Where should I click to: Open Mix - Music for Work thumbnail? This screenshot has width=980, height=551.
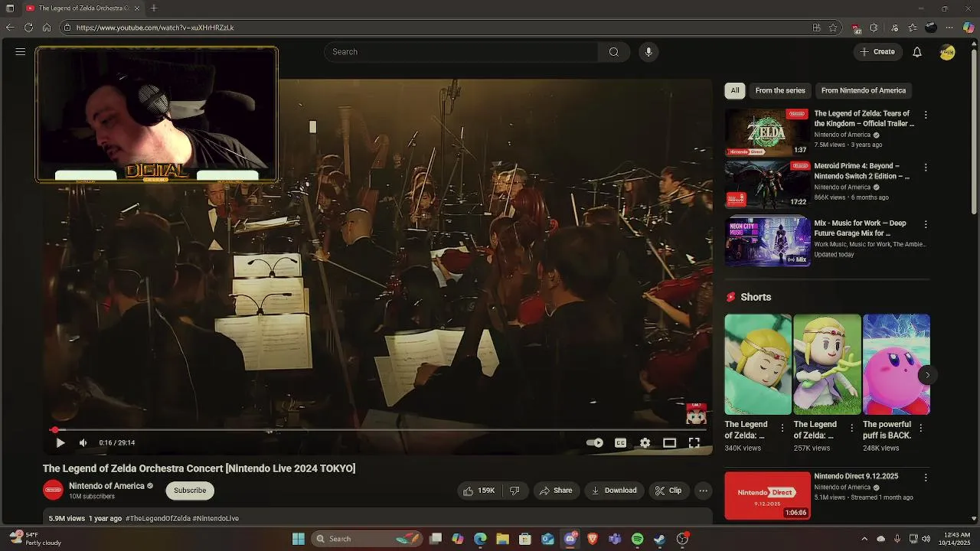[767, 241]
